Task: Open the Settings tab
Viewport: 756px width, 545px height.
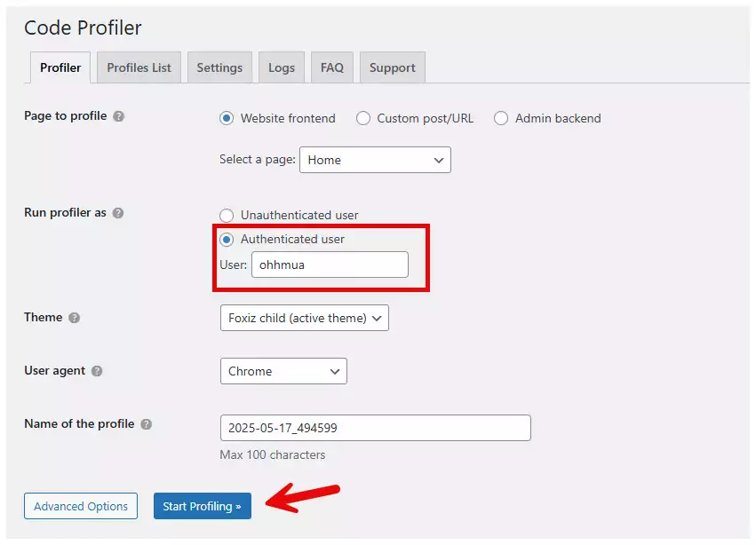Action: 219,67
